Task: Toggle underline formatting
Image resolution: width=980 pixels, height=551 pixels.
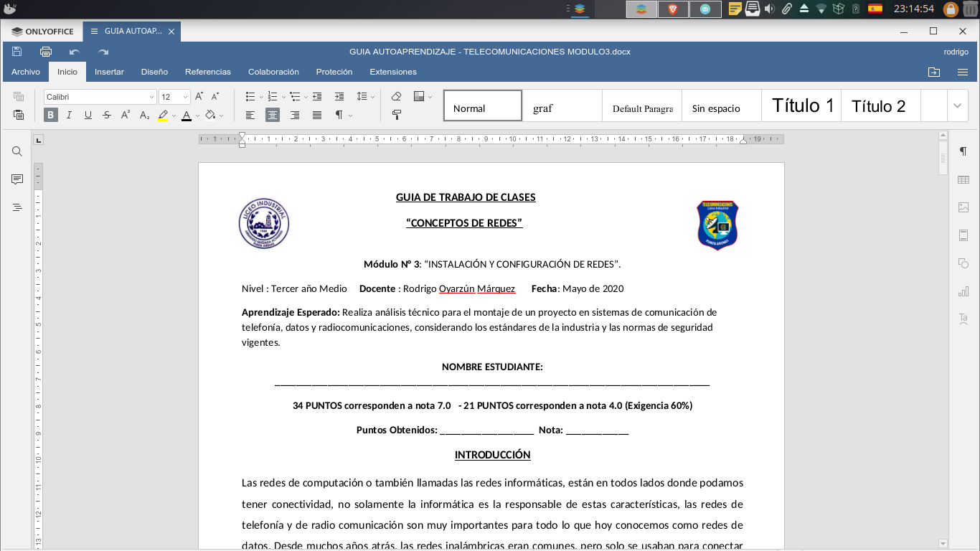Action: pyautogui.click(x=88, y=115)
